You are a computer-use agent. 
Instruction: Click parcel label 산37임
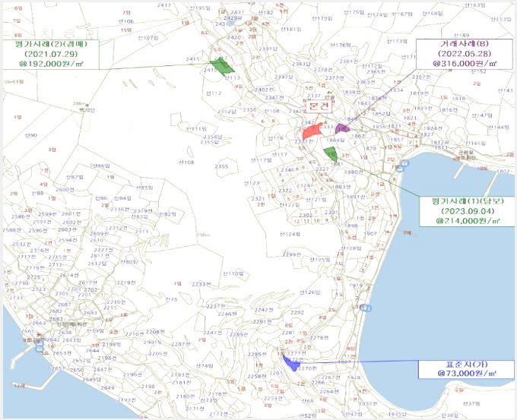tap(471, 403)
